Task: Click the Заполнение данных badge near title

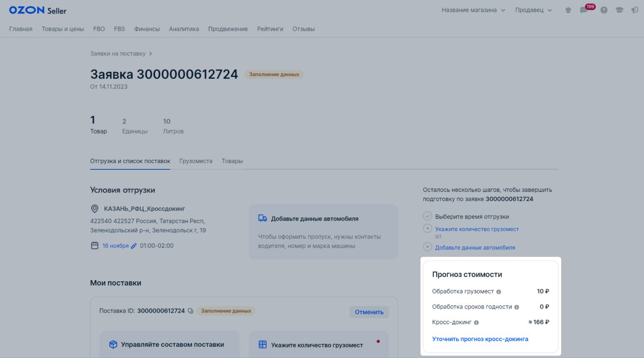Action: tap(274, 74)
